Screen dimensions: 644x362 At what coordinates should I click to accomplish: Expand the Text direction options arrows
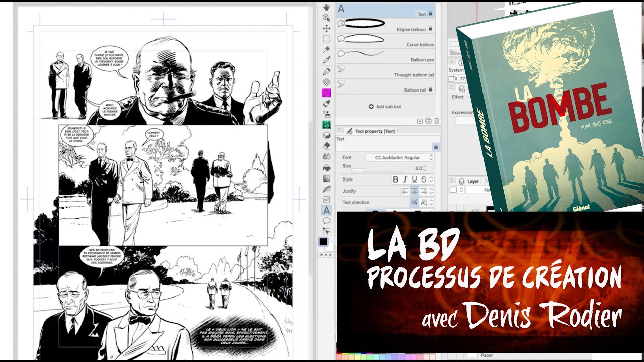click(x=431, y=202)
